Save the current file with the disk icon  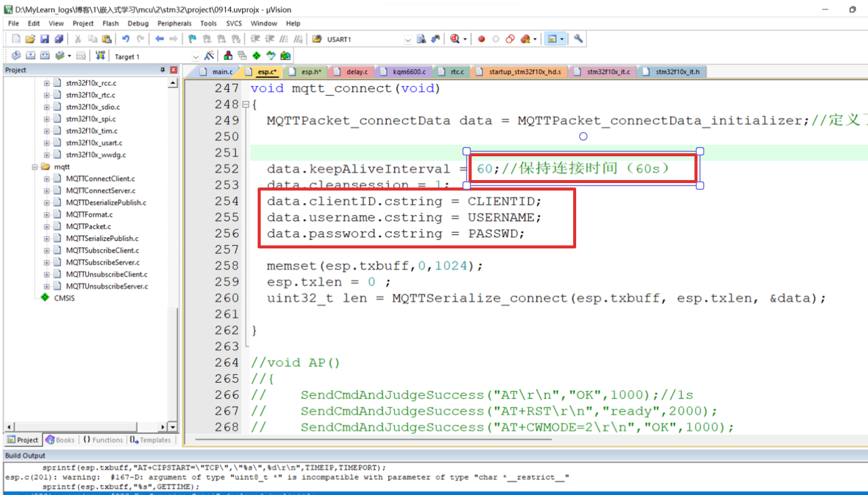click(45, 39)
